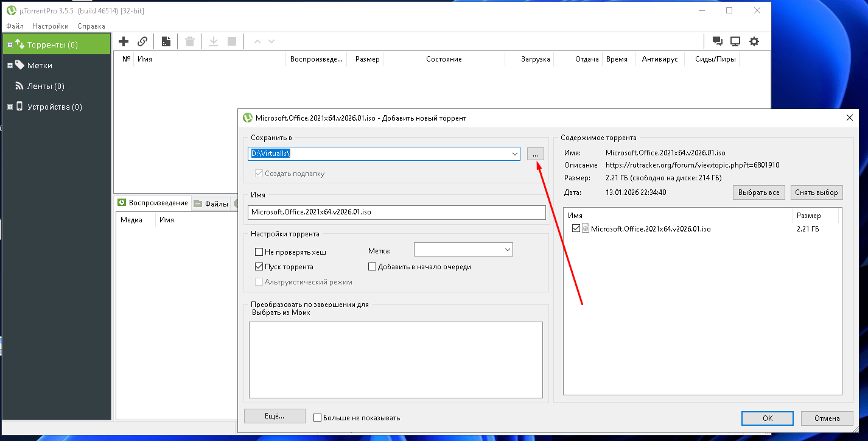
Task: Click the Воспроизведе... column header
Action: tap(317, 59)
